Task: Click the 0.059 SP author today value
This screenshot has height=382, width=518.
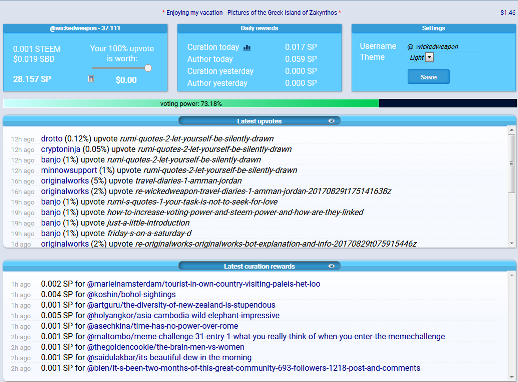Action: pos(301,59)
